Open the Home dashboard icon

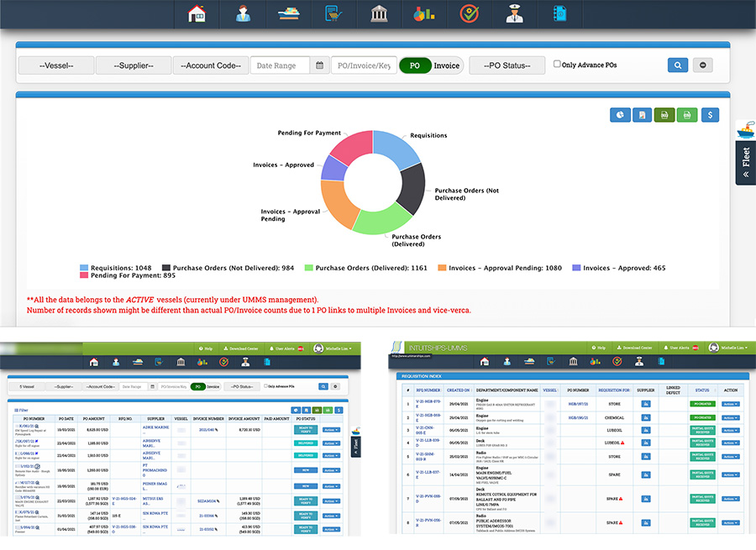pyautogui.click(x=197, y=14)
